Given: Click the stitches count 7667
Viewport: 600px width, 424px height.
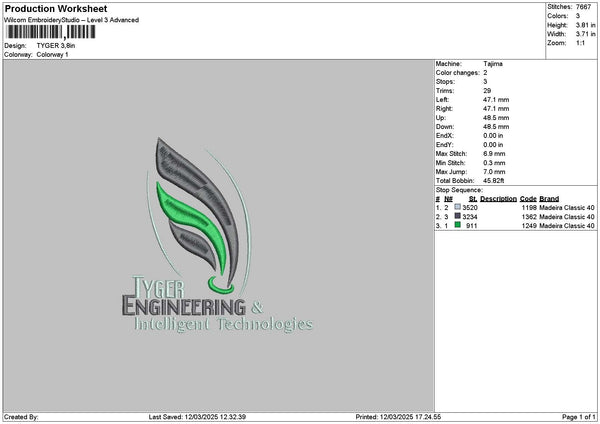Looking at the screenshot, I should 583,7.
